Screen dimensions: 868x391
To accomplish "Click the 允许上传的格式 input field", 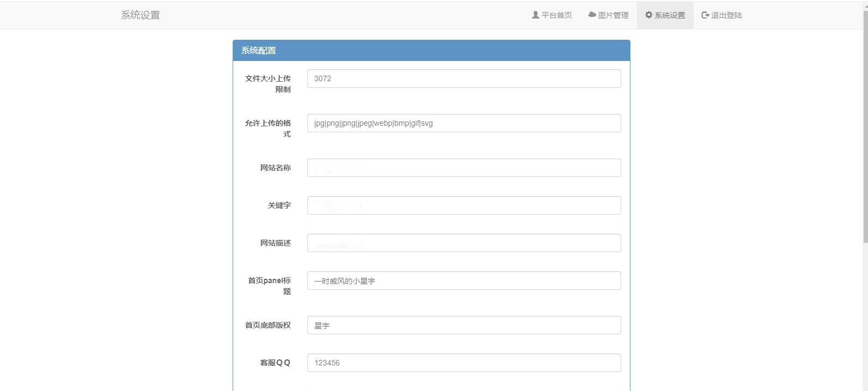I will pos(464,123).
